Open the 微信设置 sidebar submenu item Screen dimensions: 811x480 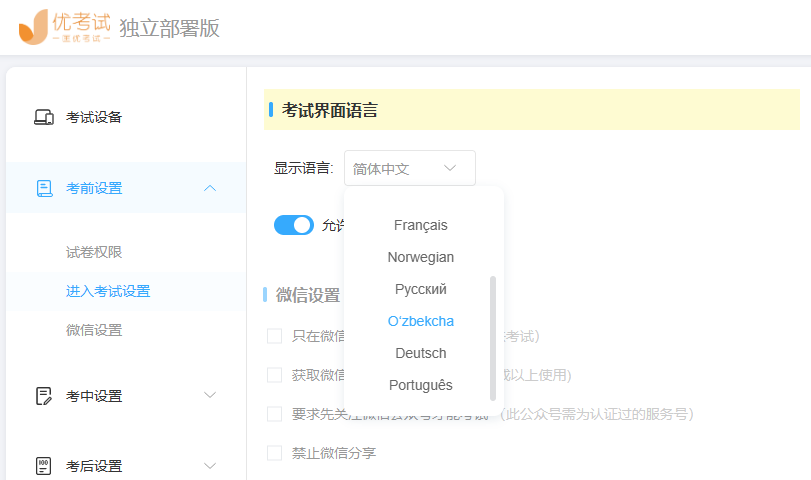coord(94,330)
